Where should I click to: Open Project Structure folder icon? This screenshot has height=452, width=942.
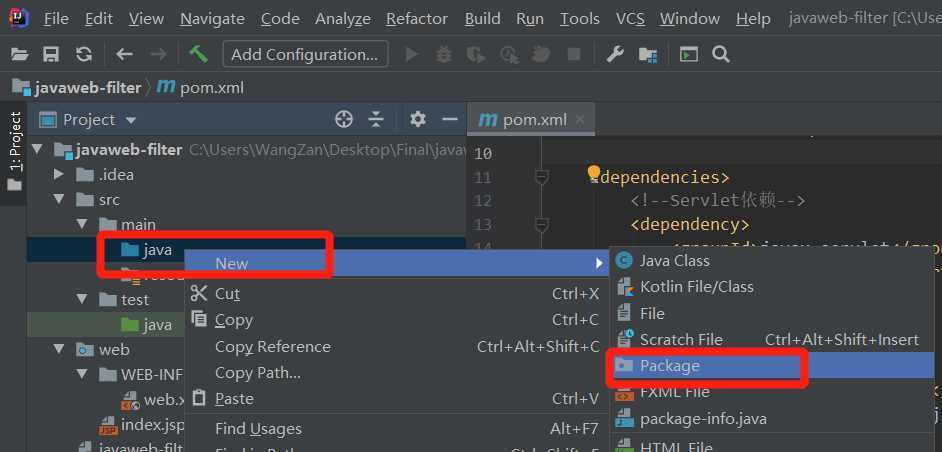coord(648,55)
